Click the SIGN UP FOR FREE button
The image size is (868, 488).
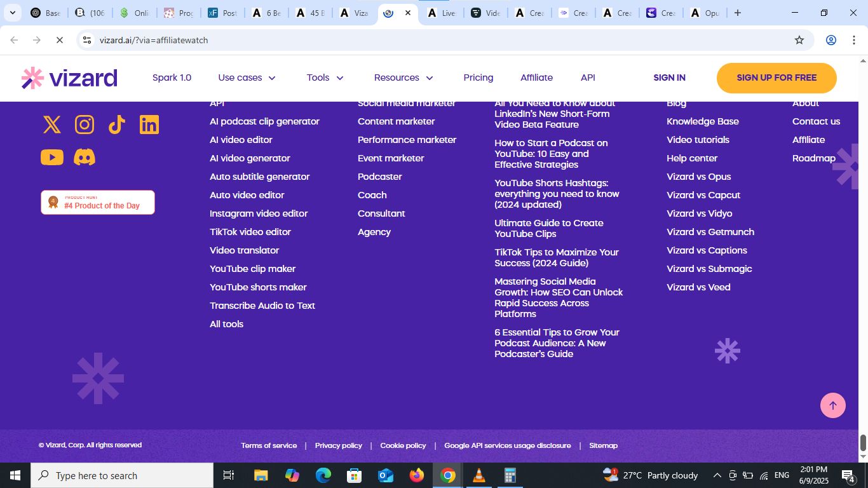[776, 78]
